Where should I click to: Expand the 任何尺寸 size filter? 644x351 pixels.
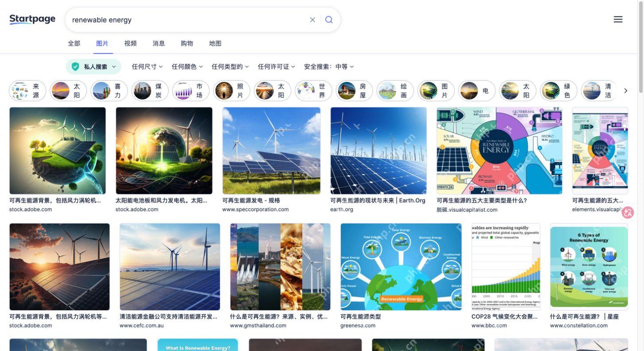[x=147, y=67]
